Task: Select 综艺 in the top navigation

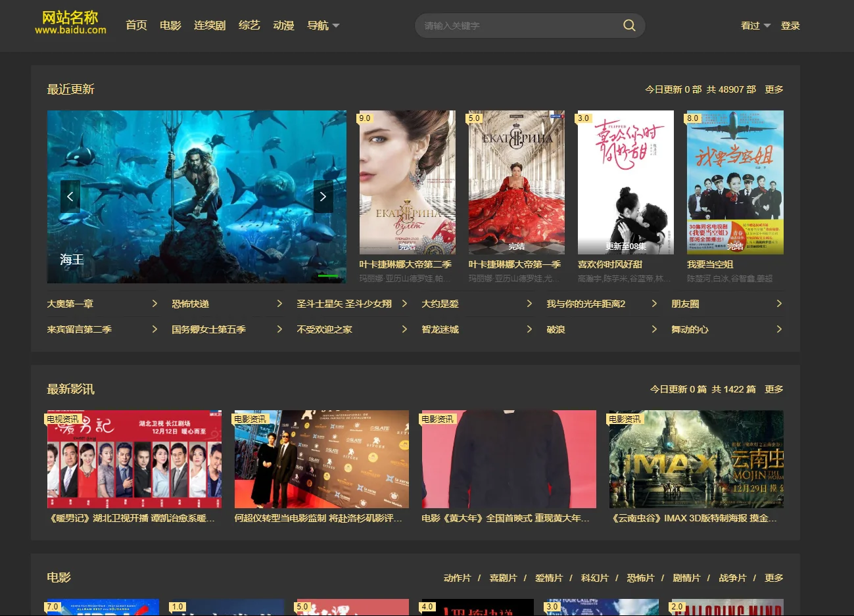Action: click(249, 26)
